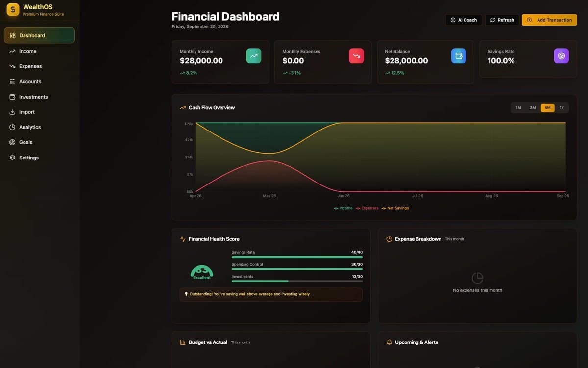Open Dashboard in the sidebar
The height and width of the screenshot is (368, 588).
(39, 35)
